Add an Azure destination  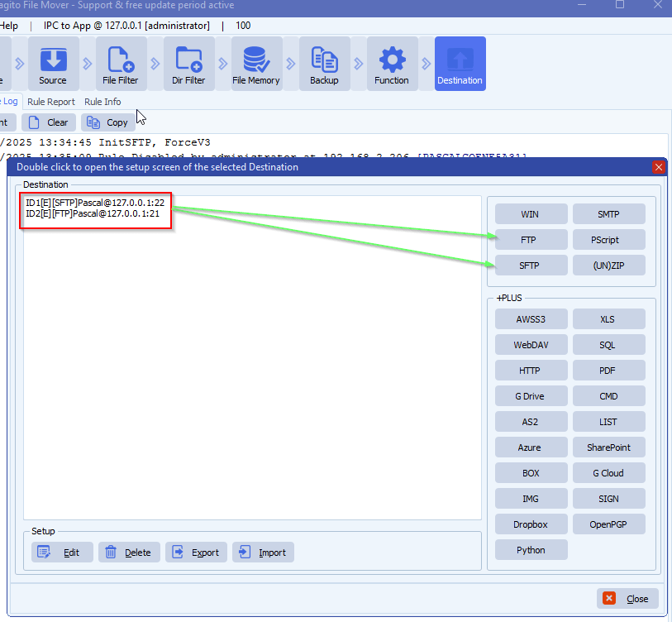531,447
